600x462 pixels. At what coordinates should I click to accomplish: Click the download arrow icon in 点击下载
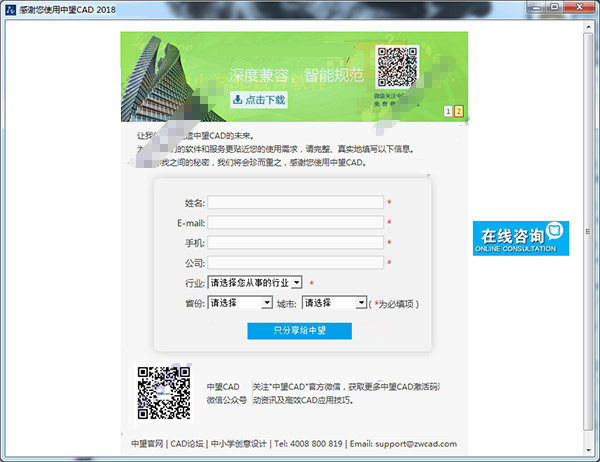pos(238,100)
